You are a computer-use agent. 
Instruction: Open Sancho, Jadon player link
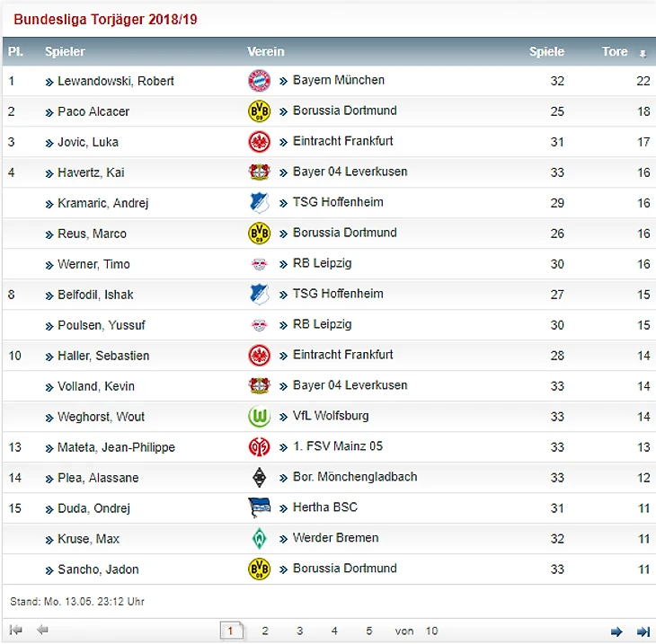point(98,569)
